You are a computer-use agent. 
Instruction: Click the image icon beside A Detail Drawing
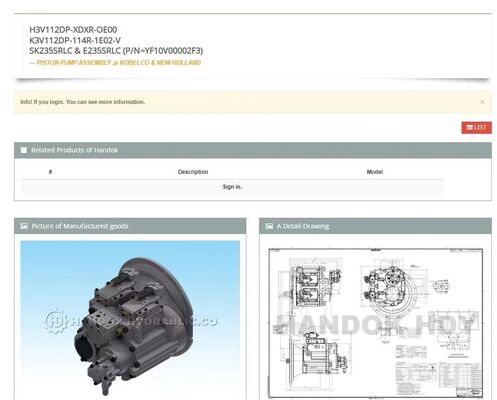click(x=269, y=226)
